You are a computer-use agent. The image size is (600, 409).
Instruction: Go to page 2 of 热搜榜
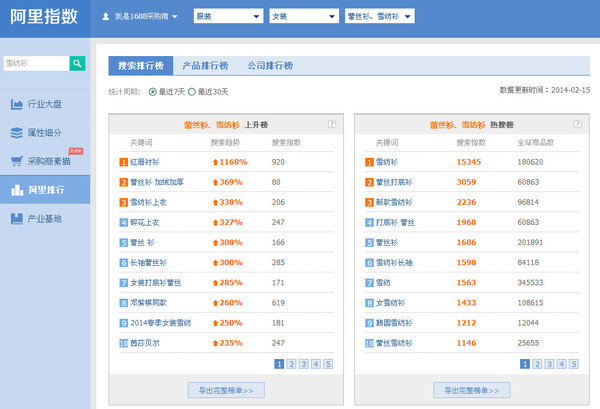[x=537, y=364]
